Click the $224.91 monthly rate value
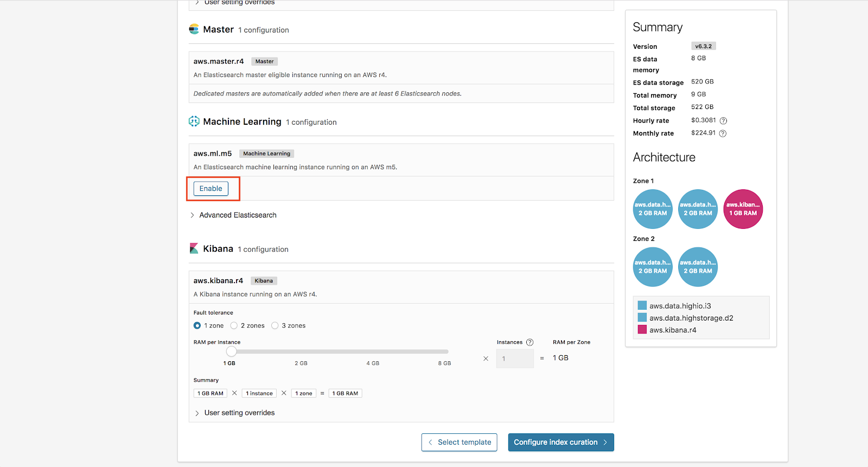This screenshot has width=868, height=467. click(703, 133)
